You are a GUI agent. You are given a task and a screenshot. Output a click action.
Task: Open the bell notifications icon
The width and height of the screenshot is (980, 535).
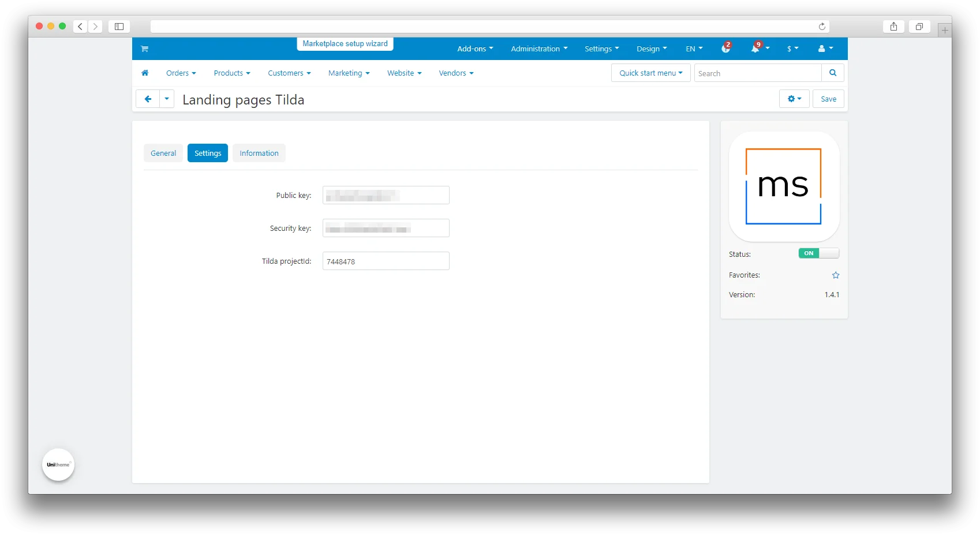tap(755, 49)
